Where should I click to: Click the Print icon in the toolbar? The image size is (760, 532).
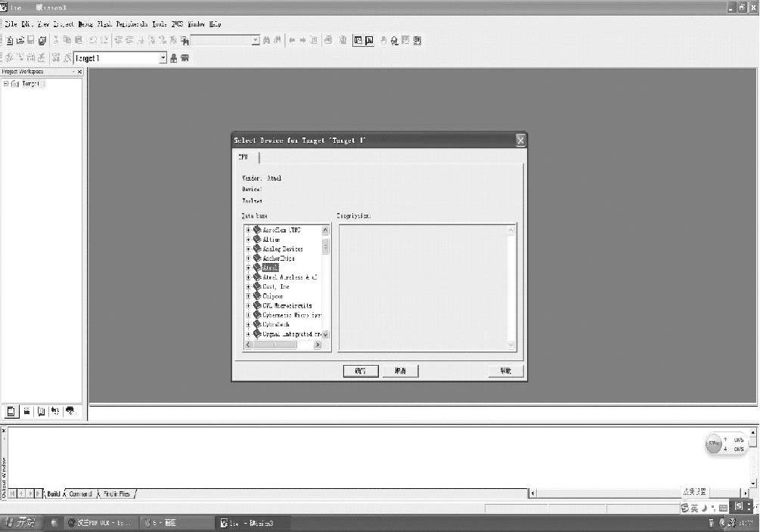click(x=328, y=40)
